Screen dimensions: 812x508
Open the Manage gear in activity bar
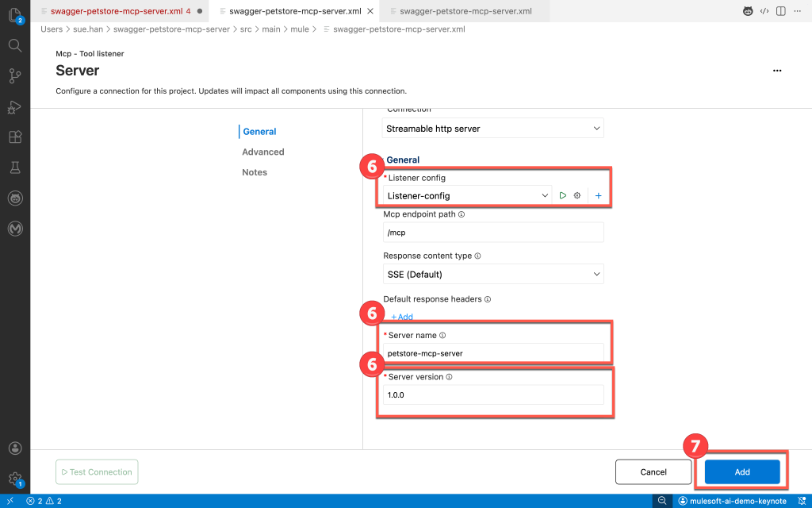point(14,479)
